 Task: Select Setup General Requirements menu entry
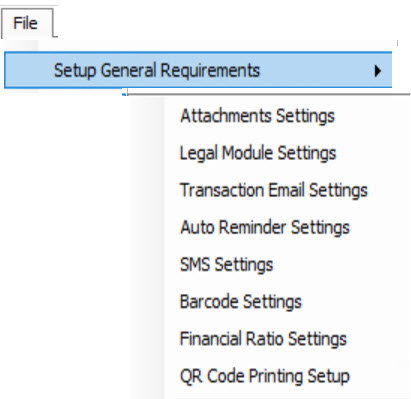(x=198, y=70)
